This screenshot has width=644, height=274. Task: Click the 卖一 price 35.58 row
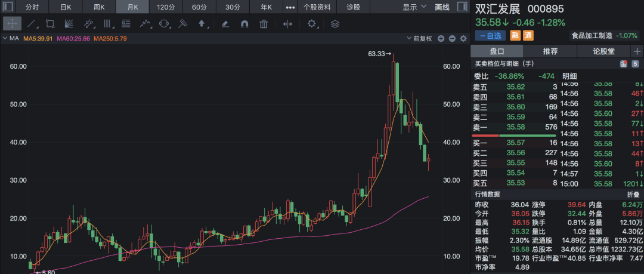(514, 127)
